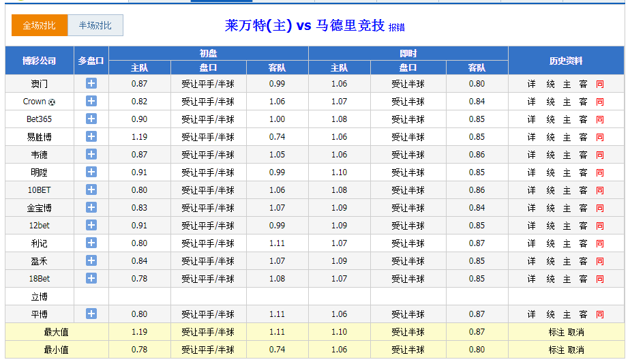Switch to the 全场对比 tab

click(40, 25)
